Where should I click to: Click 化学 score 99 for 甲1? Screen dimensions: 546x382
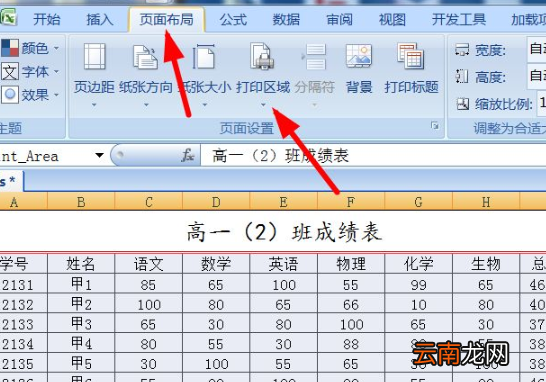tap(418, 284)
